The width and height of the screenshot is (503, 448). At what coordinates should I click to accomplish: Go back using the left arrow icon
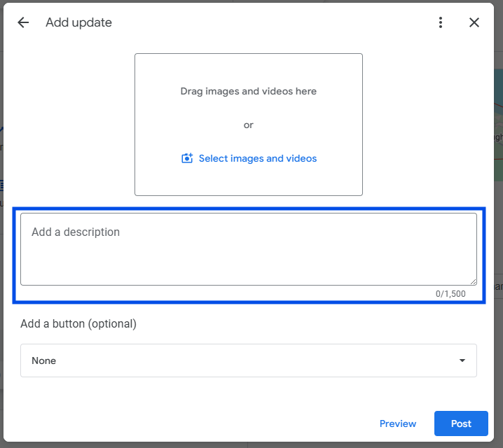coord(23,22)
